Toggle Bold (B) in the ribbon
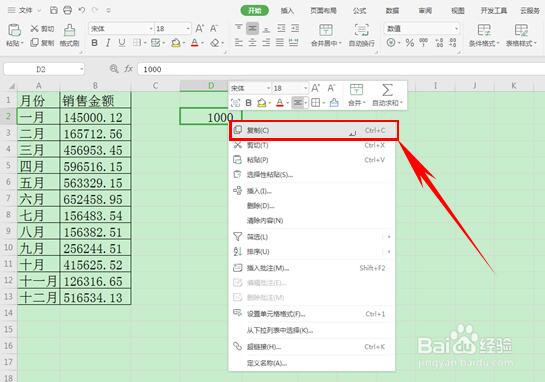The width and height of the screenshot is (545, 382). (94, 43)
